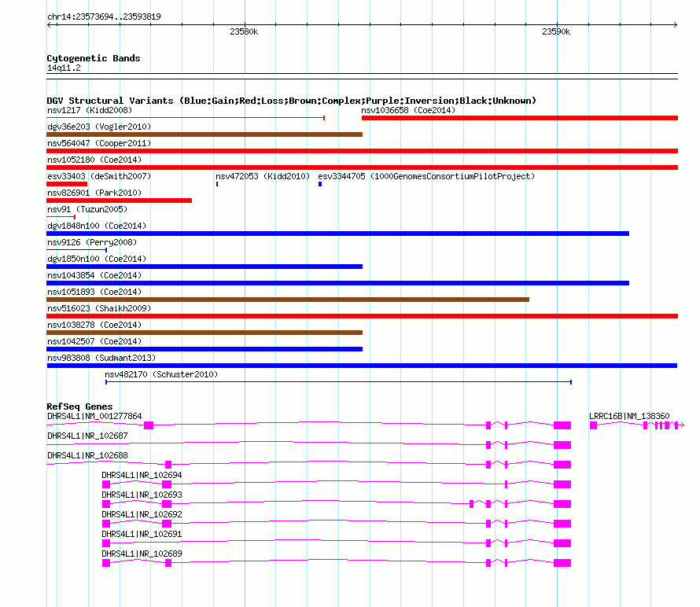
Task: Click the first exon block of DHRS4L1|NM_001277864
Action: click(149, 425)
